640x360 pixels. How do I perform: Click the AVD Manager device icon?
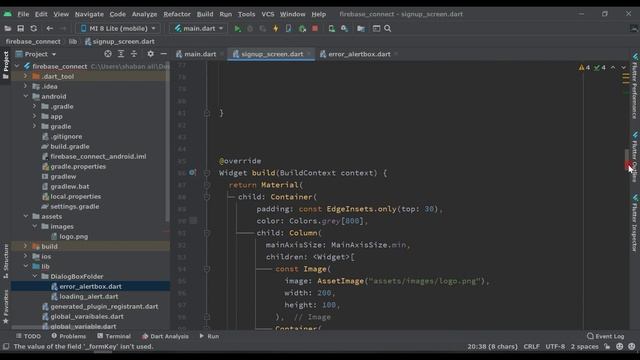click(x=331, y=29)
